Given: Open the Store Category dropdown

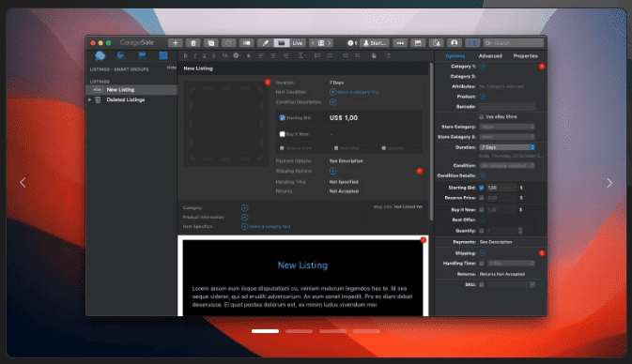Looking at the screenshot, I should click(x=507, y=127).
